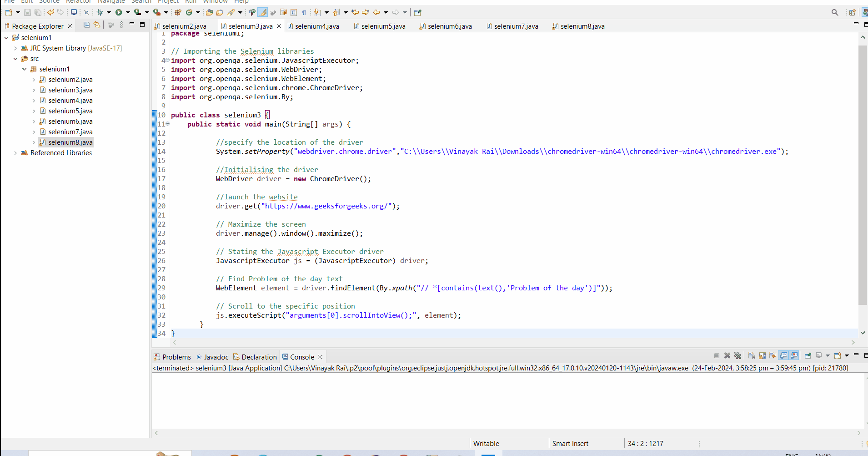Open the Problems tab

(172, 357)
